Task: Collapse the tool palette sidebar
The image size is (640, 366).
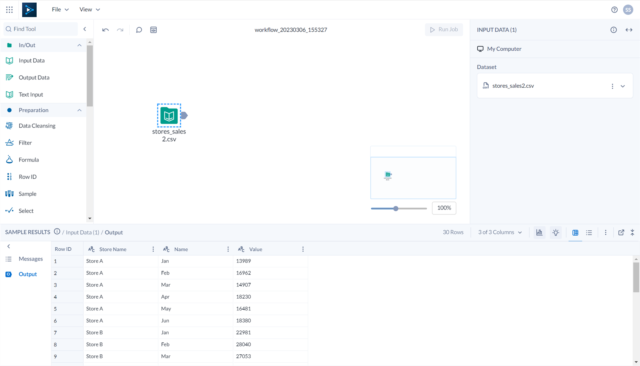Action: 85,29
